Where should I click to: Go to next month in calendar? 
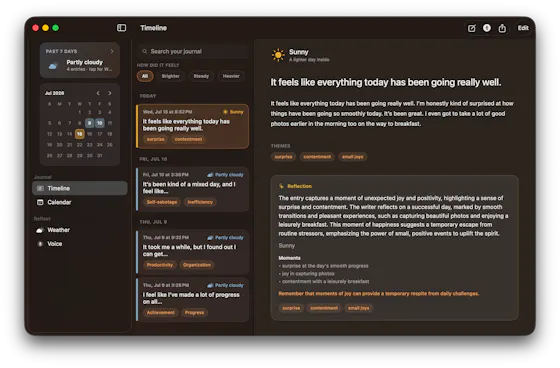coord(110,93)
